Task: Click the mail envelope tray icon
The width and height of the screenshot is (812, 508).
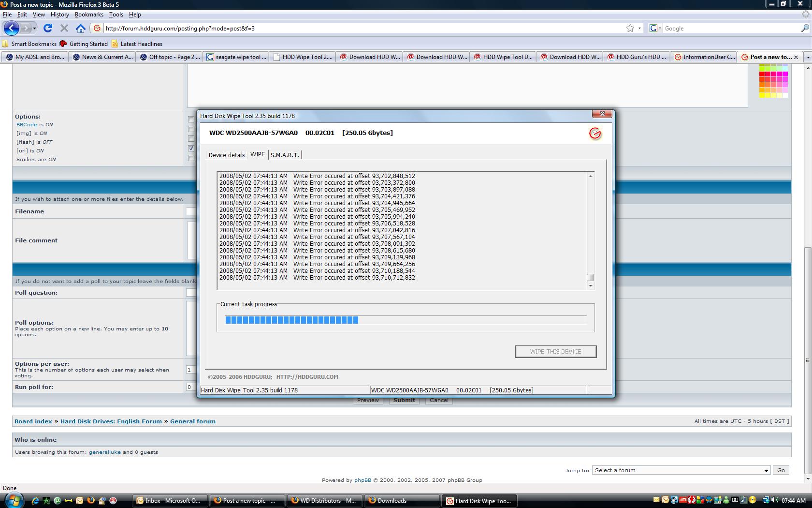Action: [656, 500]
